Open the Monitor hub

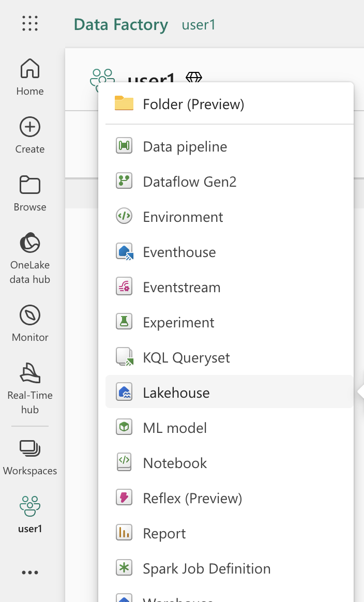[30, 323]
